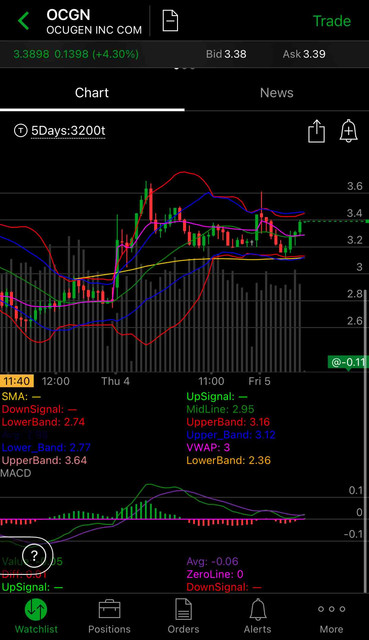Open the 5Days:3200t timeframe selector

click(69, 131)
